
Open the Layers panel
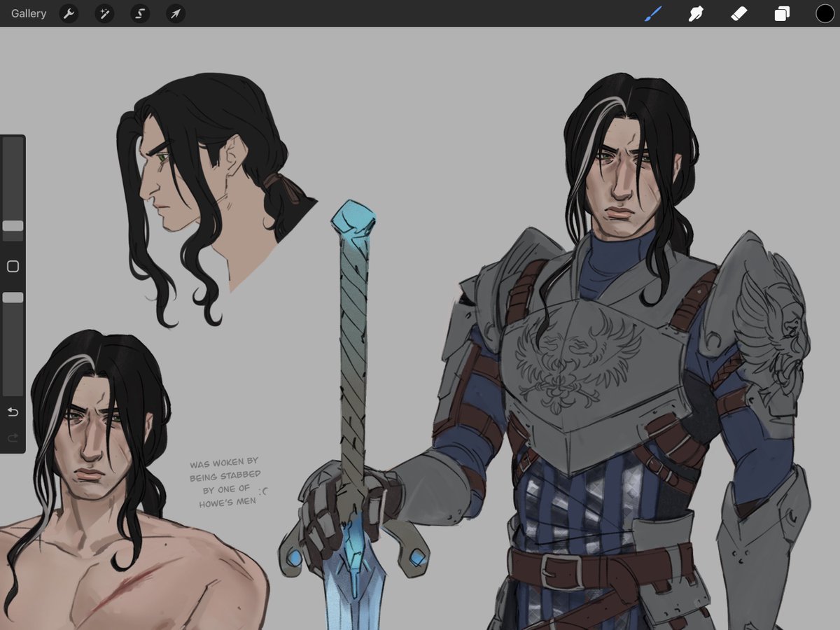782,13
